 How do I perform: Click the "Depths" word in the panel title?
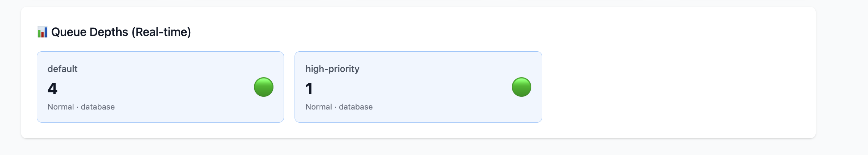pyautogui.click(x=109, y=32)
